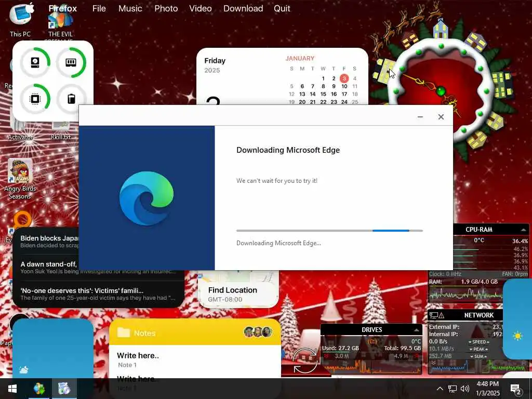Screen dimensions: 532x399
Task: Open the SPEED dropdown in NETWORK gadget
Action: (x=478, y=342)
